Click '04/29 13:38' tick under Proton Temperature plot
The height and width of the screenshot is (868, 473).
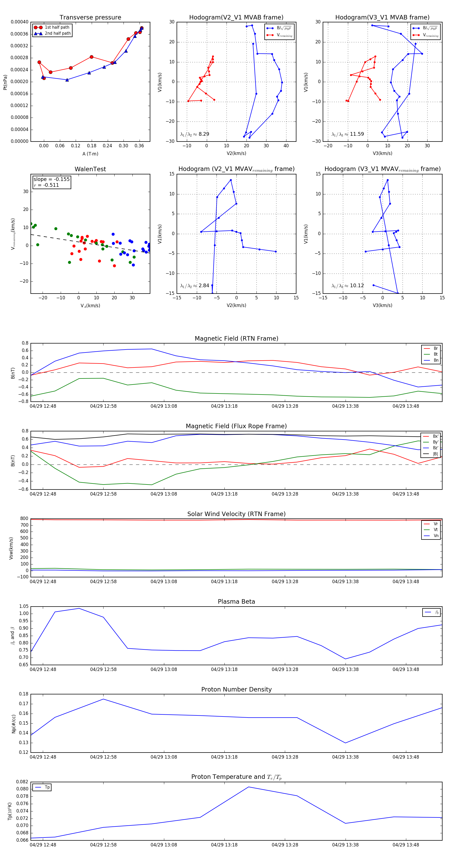345,845
